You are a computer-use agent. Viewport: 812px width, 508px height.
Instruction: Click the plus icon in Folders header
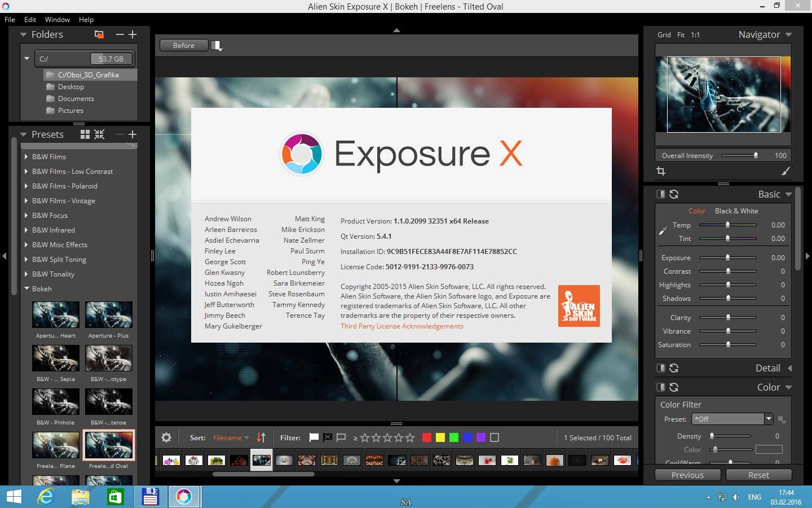pyautogui.click(x=133, y=34)
